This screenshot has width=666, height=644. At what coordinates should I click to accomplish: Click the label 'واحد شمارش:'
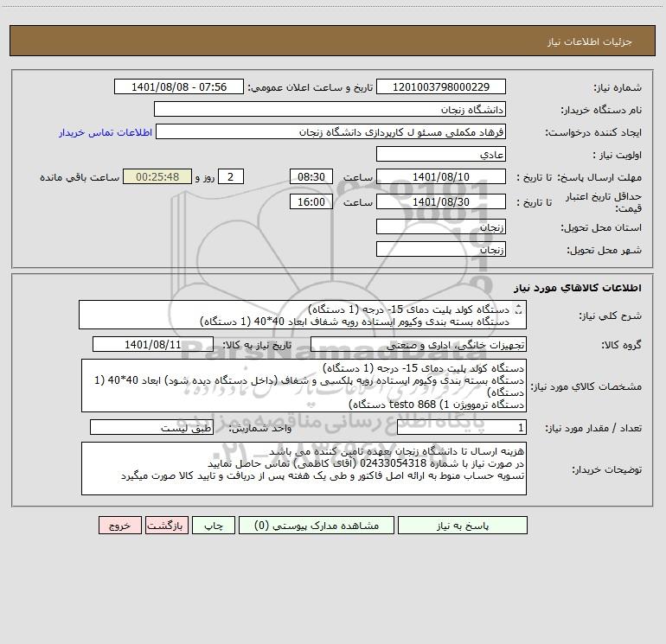point(260,428)
